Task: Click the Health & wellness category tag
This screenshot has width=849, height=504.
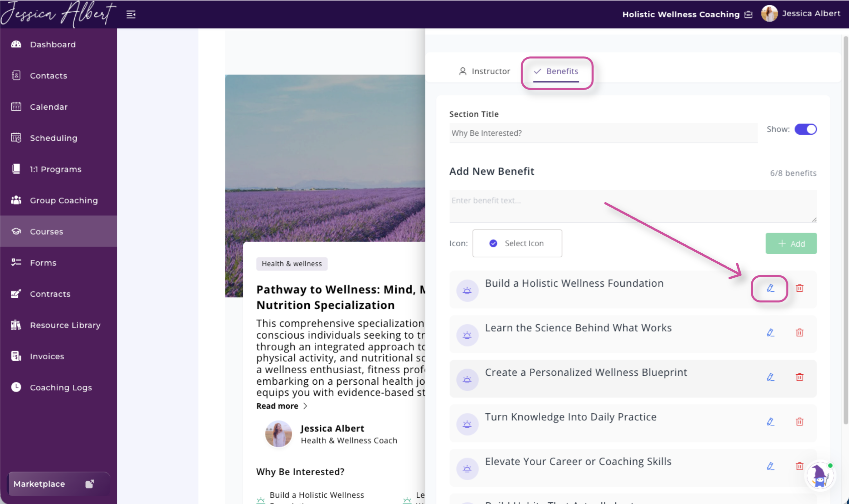Action: 292,264
